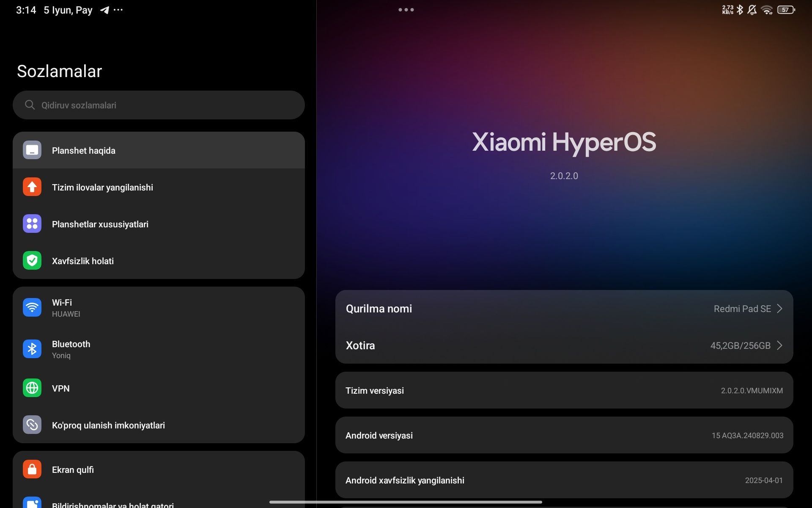Tap the HUAWEI network name
The image size is (812, 508).
(66, 314)
